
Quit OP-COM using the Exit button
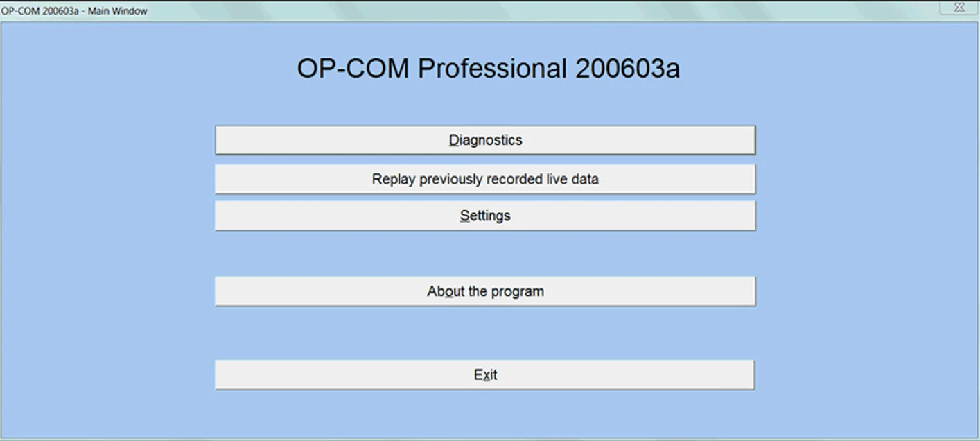[485, 375]
